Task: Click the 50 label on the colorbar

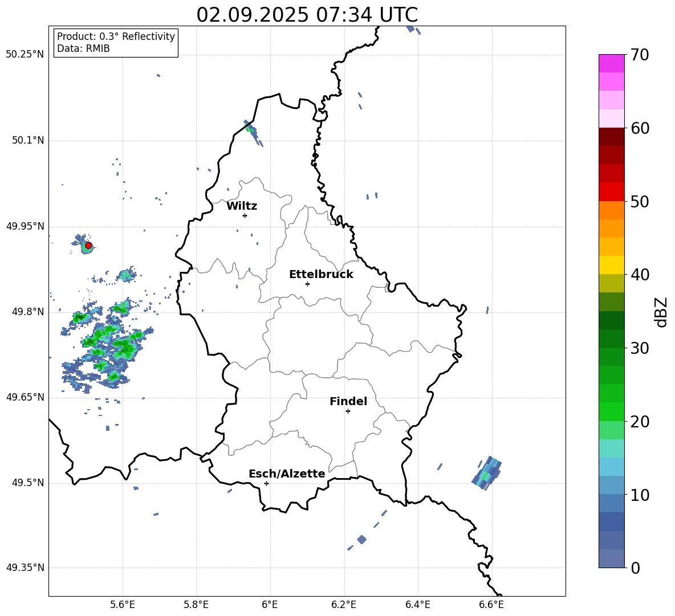Action: click(x=640, y=201)
